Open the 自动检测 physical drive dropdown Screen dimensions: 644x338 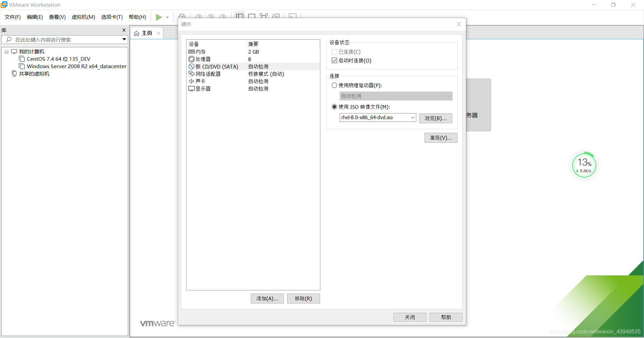pos(396,96)
